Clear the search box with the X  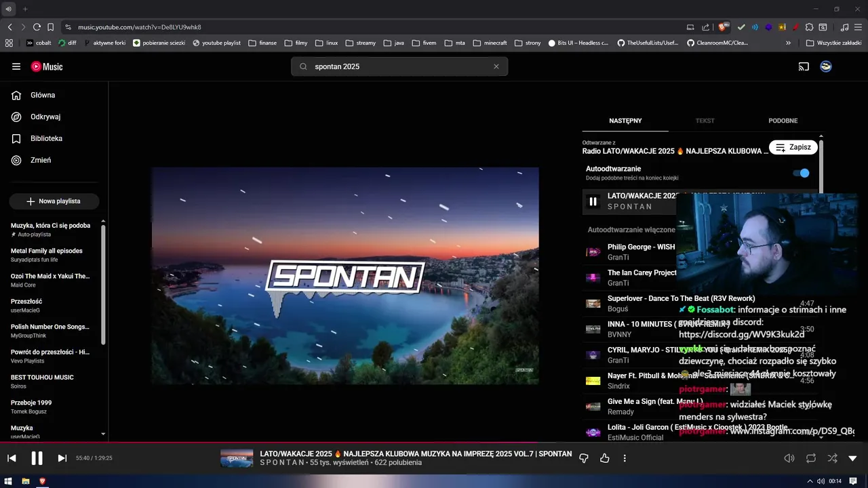pyautogui.click(x=496, y=66)
